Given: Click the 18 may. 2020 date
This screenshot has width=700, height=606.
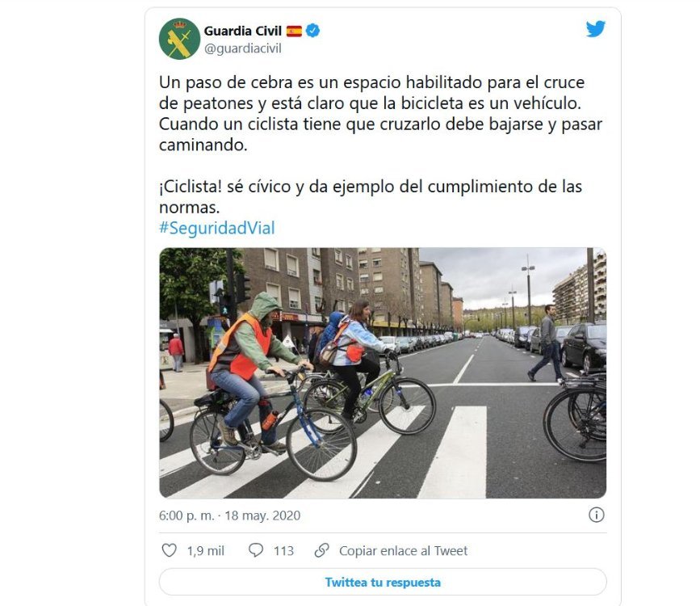Looking at the screenshot, I should [262, 516].
